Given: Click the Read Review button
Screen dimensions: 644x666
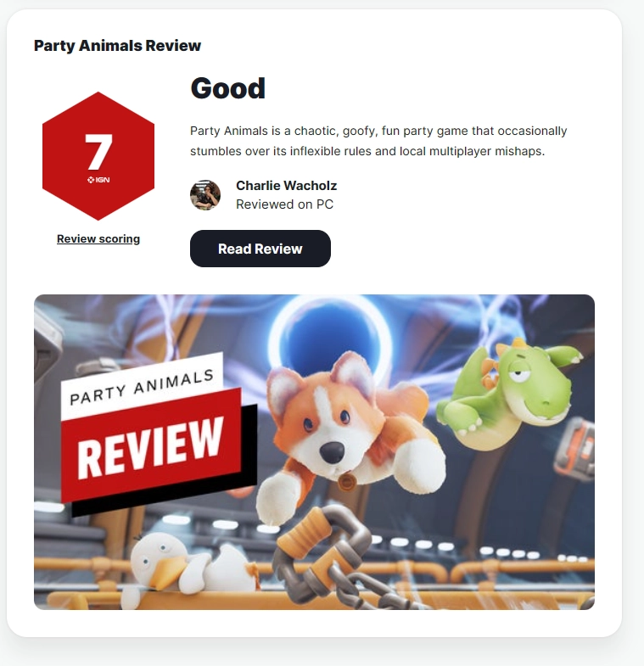Looking at the screenshot, I should coord(260,249).
